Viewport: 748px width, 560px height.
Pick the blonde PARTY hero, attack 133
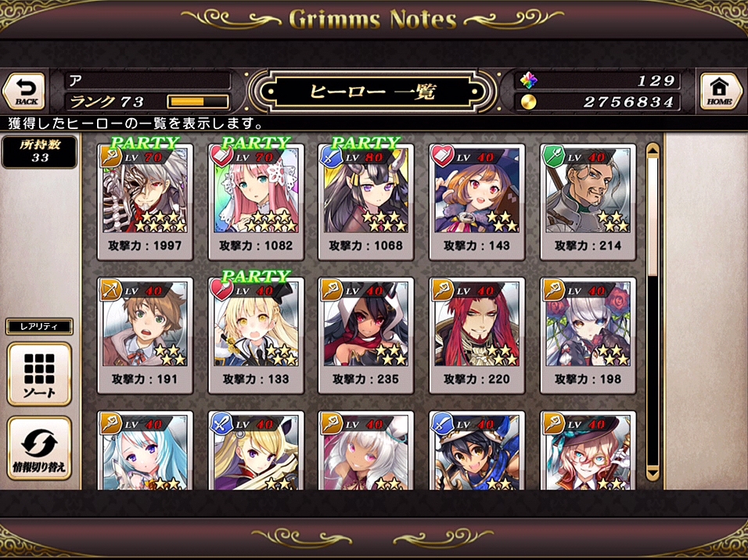pos(256,336)
